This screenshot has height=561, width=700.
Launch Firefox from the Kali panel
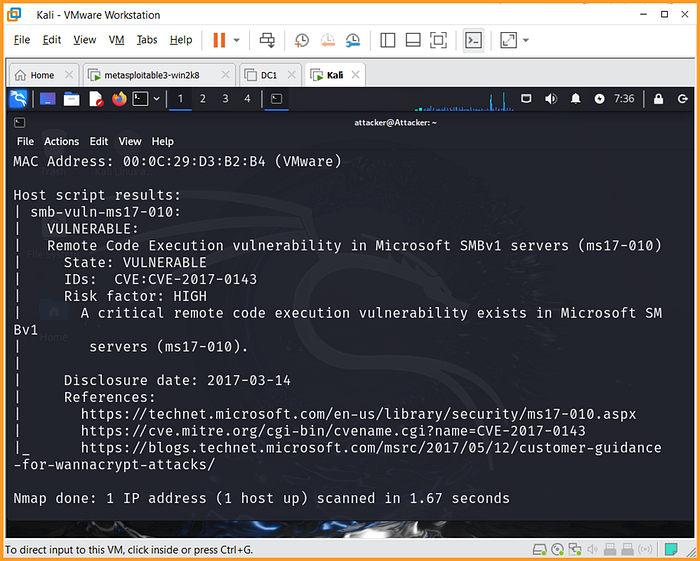point(119,99)
